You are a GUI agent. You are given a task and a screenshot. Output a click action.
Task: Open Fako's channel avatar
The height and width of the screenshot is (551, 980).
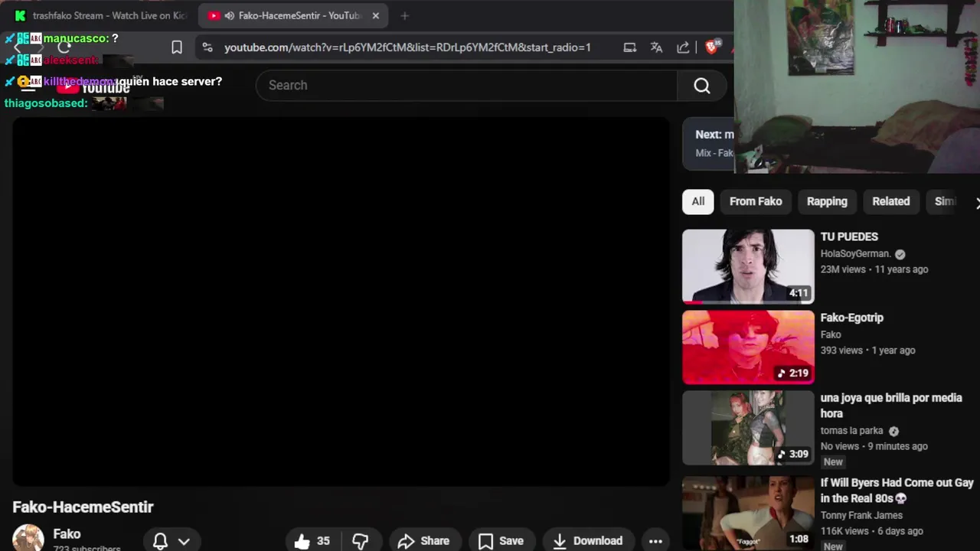coord(28,538)
